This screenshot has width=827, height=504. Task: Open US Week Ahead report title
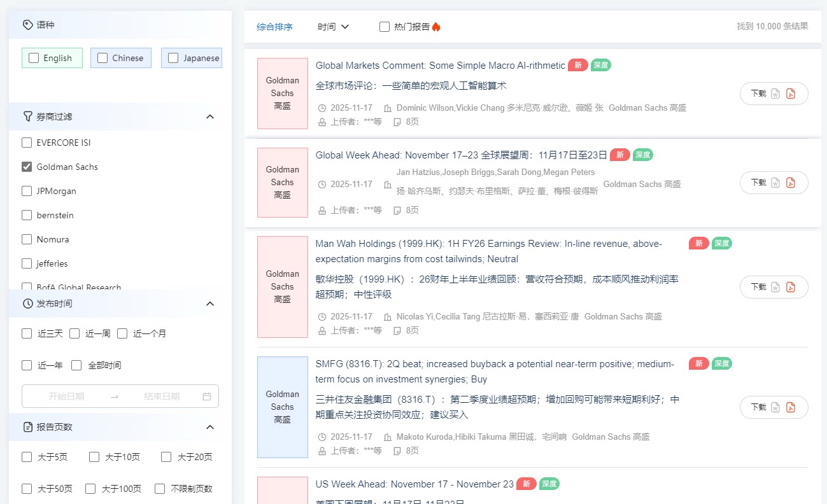pos(414,484)
